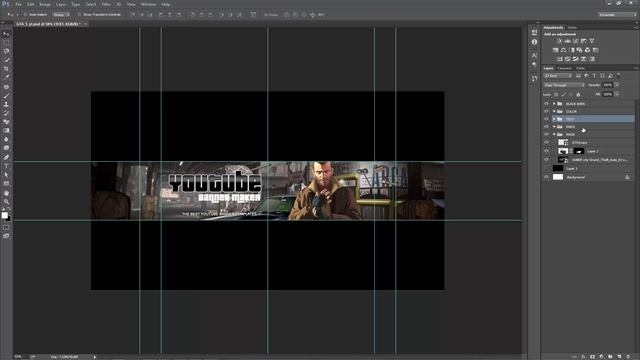Show the hidden black-filled layer above Background

[546, 168]
